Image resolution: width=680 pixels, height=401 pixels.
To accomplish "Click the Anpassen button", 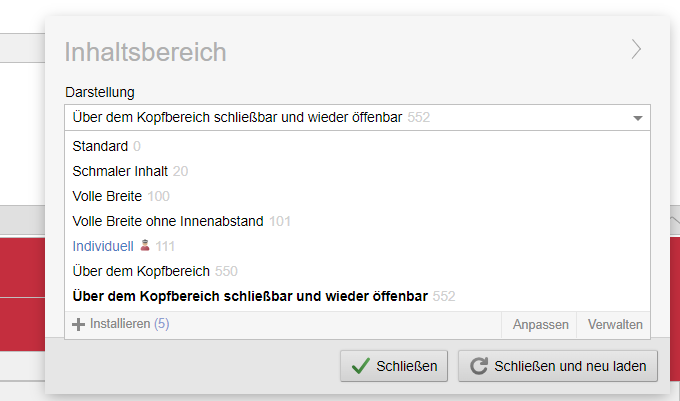I will pyautogui.click(x=540, y=325).
